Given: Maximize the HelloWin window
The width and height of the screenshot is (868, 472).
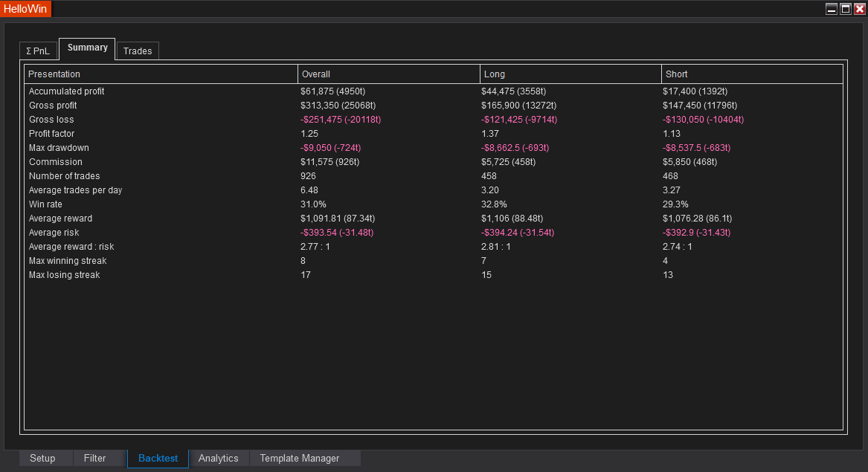Looking at the screenshot, I should [x=845, y=9].
